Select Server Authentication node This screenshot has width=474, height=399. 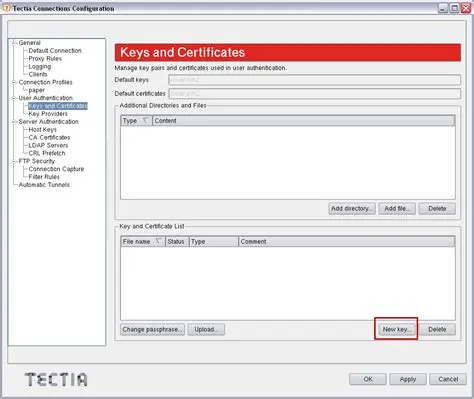coord(49,122)
